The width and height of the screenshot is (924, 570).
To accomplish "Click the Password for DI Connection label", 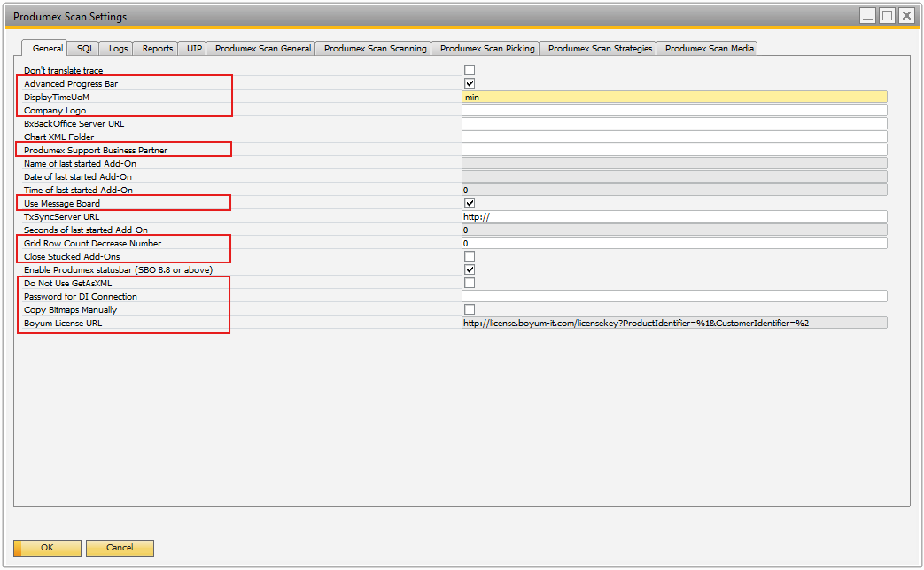I will click(80, 296).
